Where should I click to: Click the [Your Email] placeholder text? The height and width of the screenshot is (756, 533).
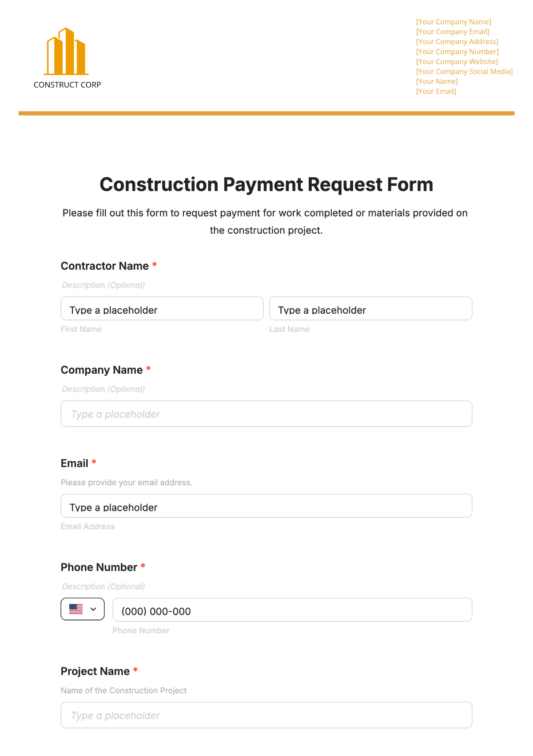tap(436, 91)
